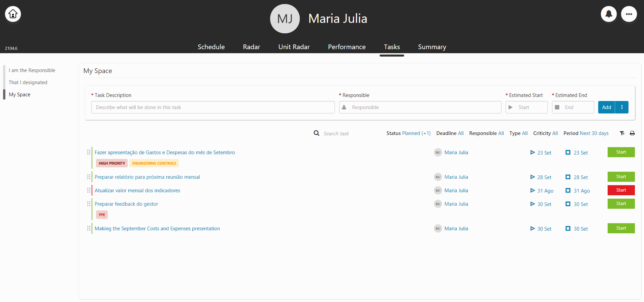Click the HIGH PRIORITY tag
644x302 pixels.
(x=112, y=163)
